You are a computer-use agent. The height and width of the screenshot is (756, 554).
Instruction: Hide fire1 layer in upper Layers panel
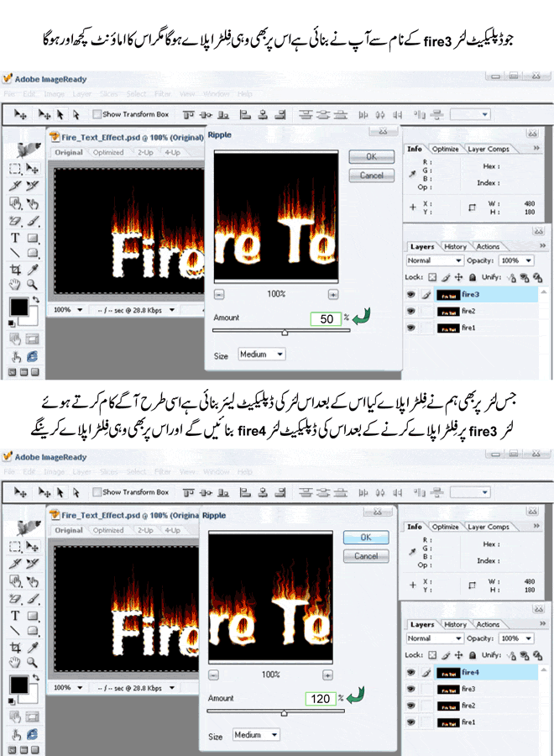411,328
